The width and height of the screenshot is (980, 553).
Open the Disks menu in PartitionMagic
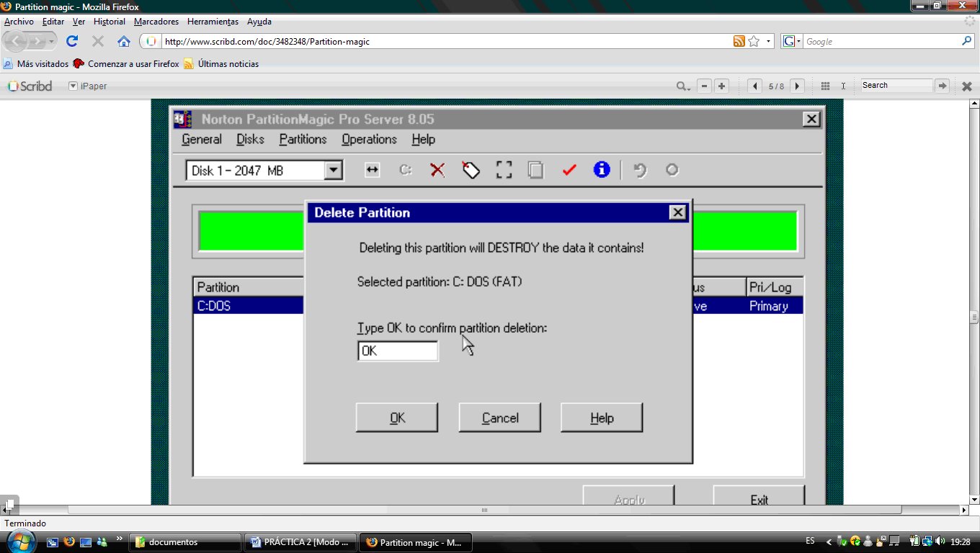(x=250, y=140)
